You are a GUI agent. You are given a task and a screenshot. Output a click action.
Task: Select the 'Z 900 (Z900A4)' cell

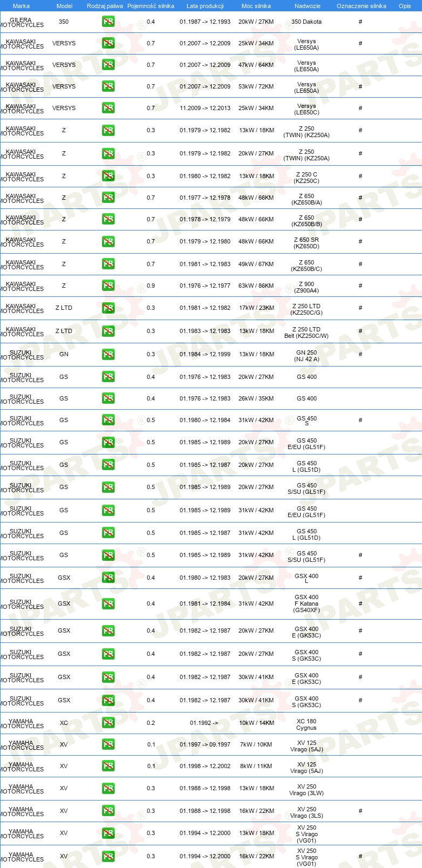point(307,287)
